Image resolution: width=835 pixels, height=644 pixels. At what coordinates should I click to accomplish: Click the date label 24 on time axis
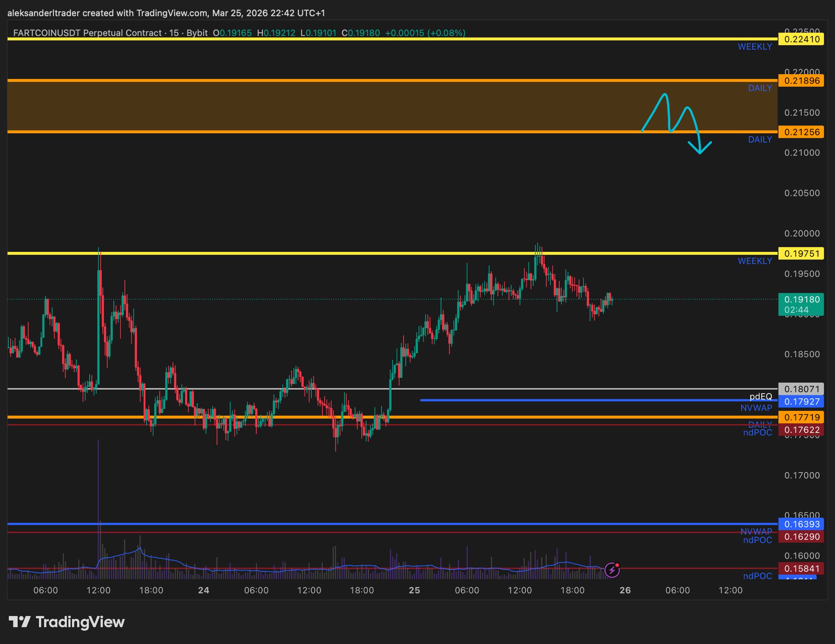point(203,590)
